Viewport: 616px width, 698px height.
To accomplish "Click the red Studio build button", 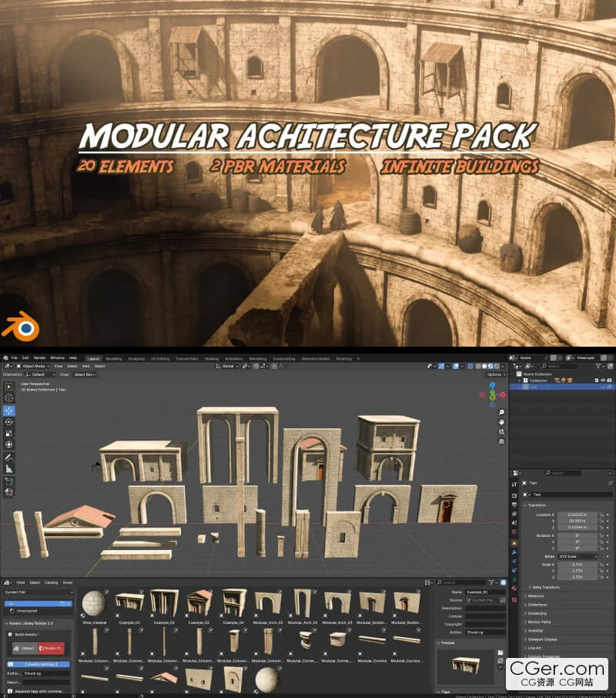I will 51,648.
